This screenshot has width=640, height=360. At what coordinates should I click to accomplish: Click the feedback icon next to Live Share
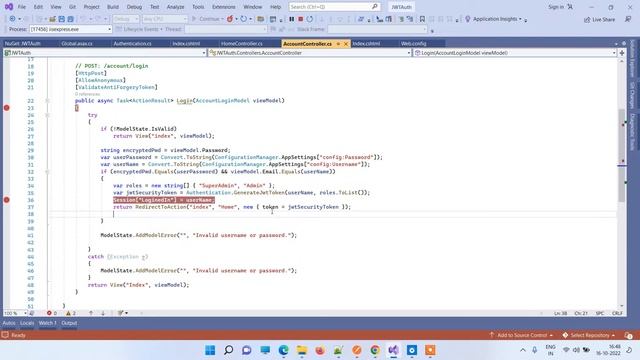click(x=628, y=19)
